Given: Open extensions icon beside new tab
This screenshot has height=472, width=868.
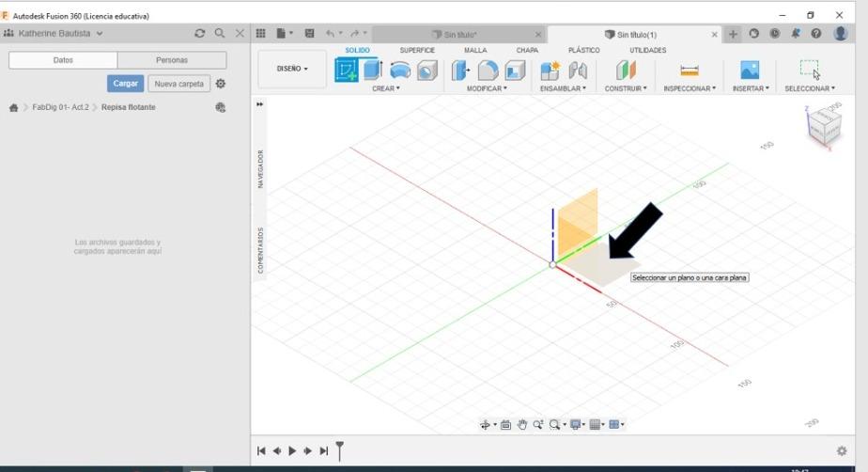Looking at the screenshot, I should [754, 34].
